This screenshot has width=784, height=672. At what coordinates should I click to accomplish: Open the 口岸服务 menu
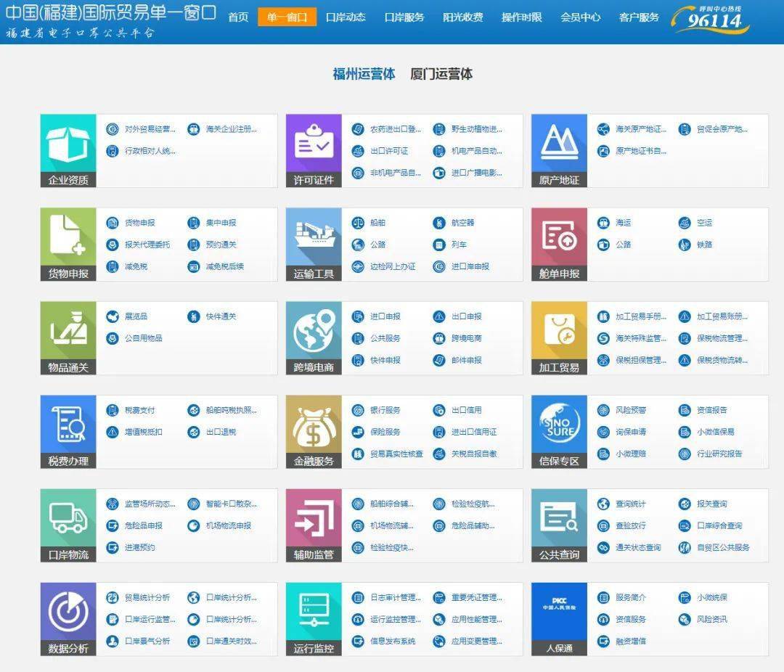pyautogui.click(x=404, y=17)
